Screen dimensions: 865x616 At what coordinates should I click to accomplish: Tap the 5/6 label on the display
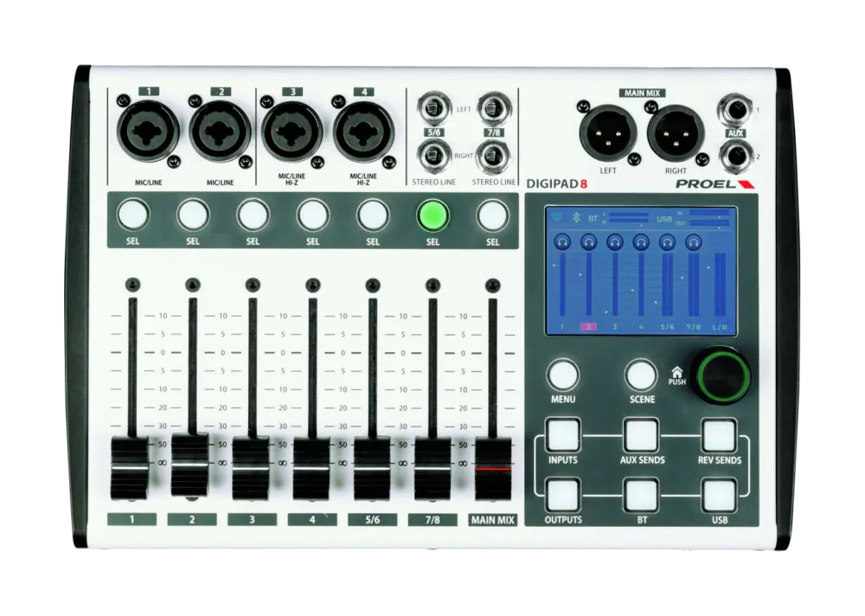coord(668,327)
